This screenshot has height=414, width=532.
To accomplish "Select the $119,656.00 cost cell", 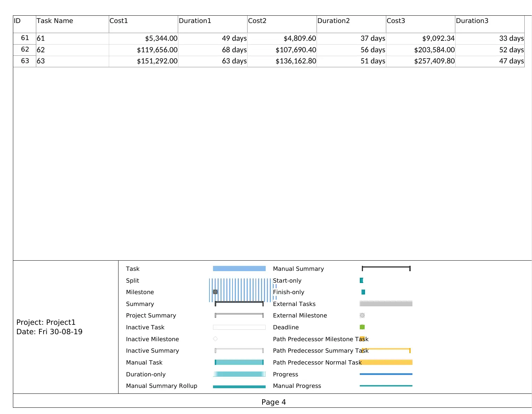I will coord(143,50).
